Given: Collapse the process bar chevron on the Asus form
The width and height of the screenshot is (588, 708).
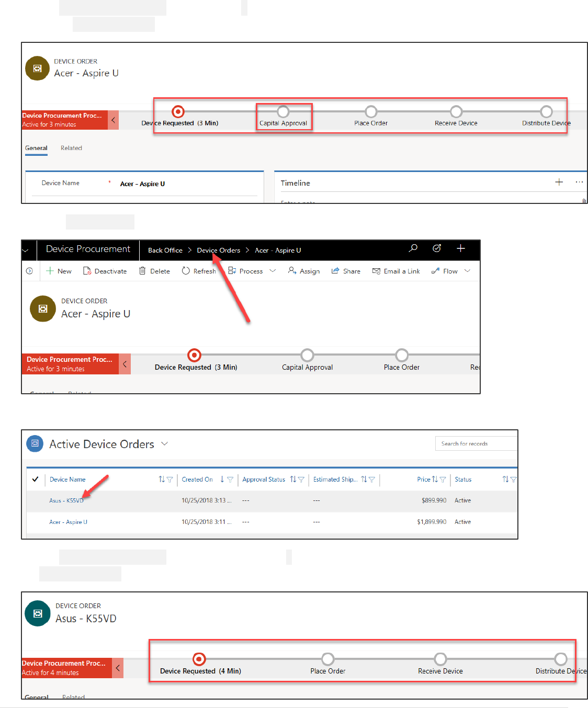Looking at the screenshot, I should pos(118,668).
